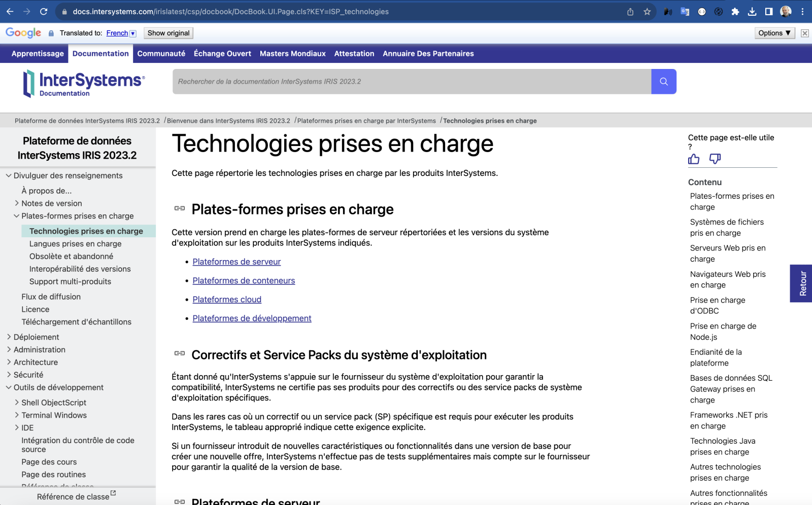
Task: Open the Plateformes de conteneurs link
Action: point(244,281)
